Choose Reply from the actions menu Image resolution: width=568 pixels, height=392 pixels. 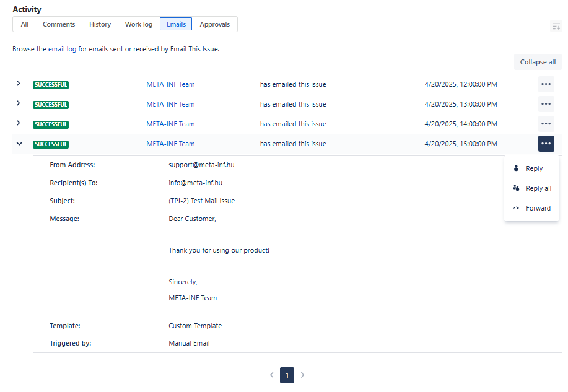533,168
